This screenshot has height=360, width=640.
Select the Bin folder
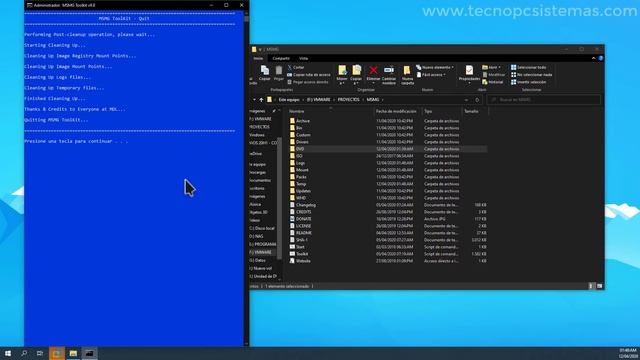point(299,128)
